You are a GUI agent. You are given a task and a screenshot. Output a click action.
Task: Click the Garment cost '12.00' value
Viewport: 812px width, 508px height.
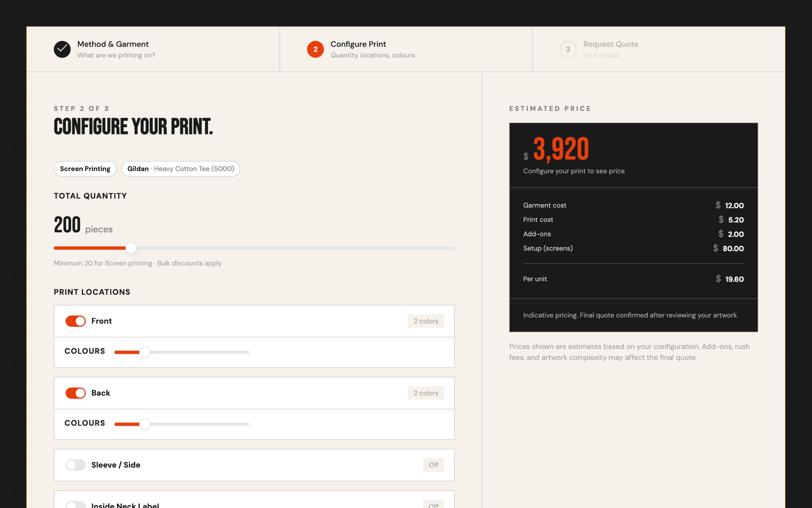pyautogui.click(x=734, y=205)
